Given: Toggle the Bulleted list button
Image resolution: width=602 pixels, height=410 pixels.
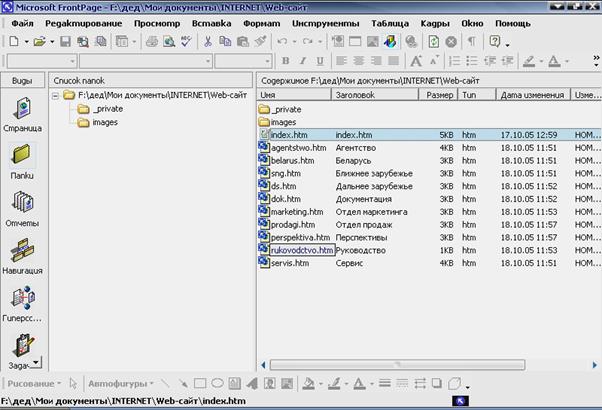Looking at the screenshot, I should pos(472,61).
